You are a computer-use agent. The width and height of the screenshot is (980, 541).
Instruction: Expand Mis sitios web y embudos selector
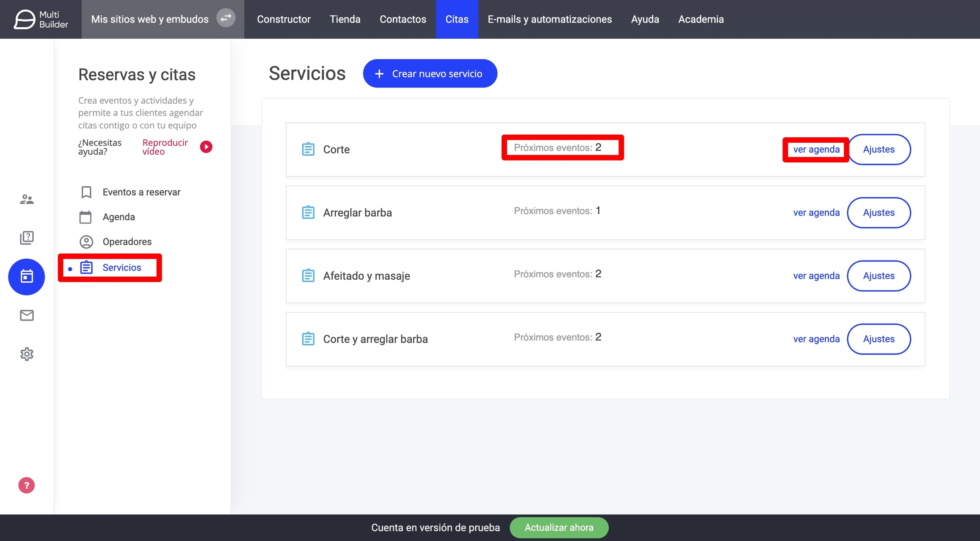click(x=150, y=19)
